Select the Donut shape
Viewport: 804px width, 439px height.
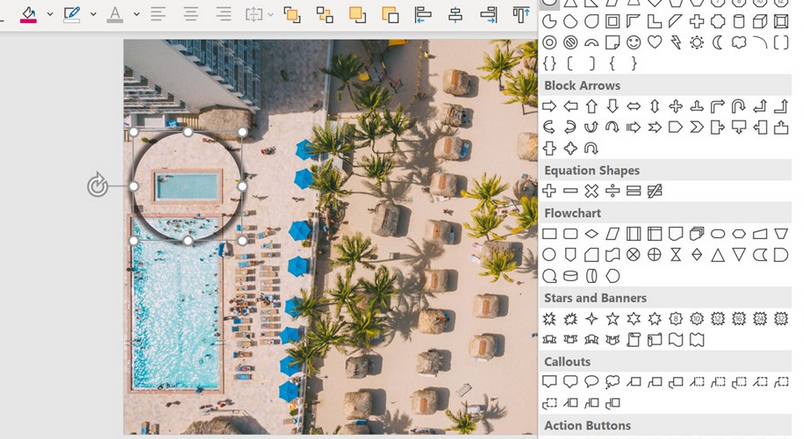549,43
